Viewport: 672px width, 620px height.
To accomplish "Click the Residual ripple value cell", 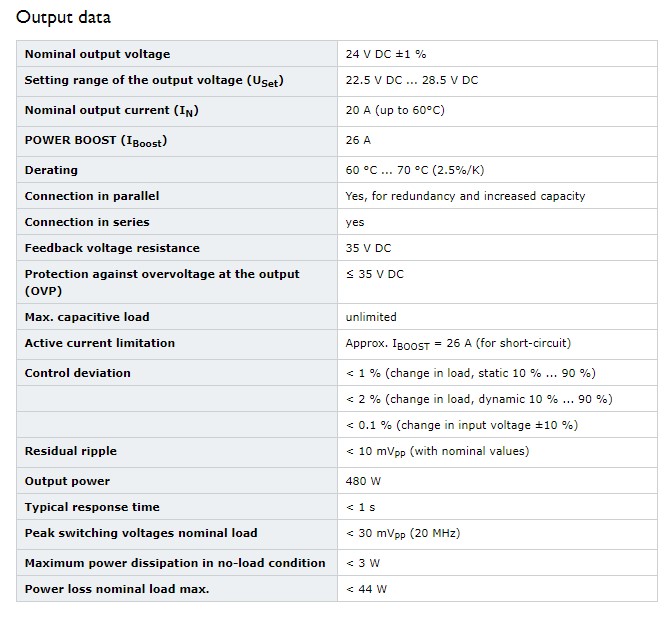I will click(x=497, y=452).
